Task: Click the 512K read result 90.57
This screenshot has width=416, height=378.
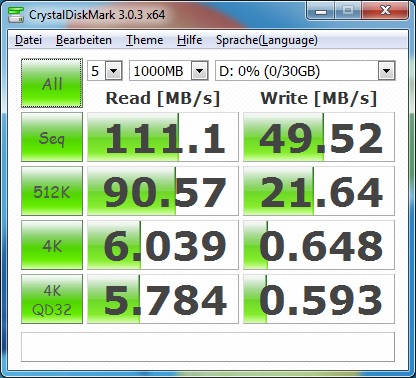Action: (x=163, y=191)
